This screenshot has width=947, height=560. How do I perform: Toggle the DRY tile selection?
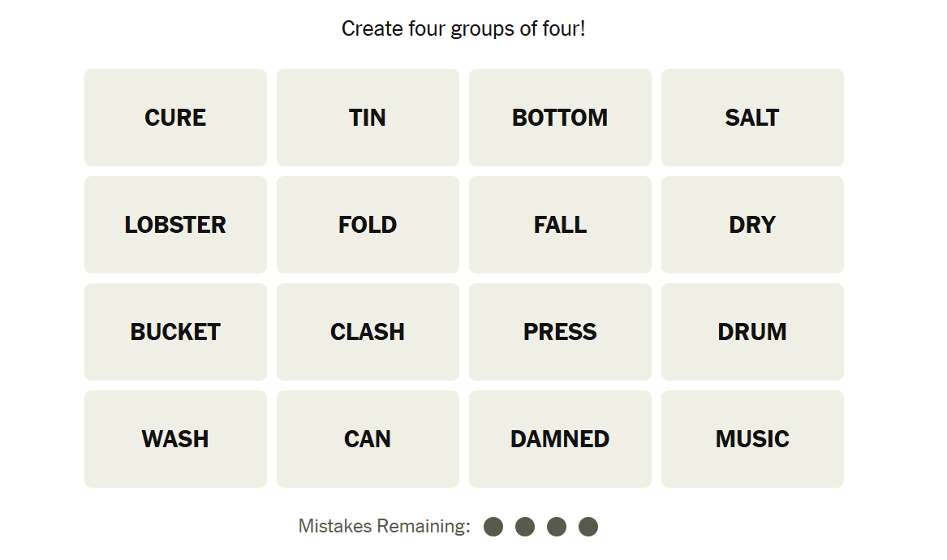[752, 225]
